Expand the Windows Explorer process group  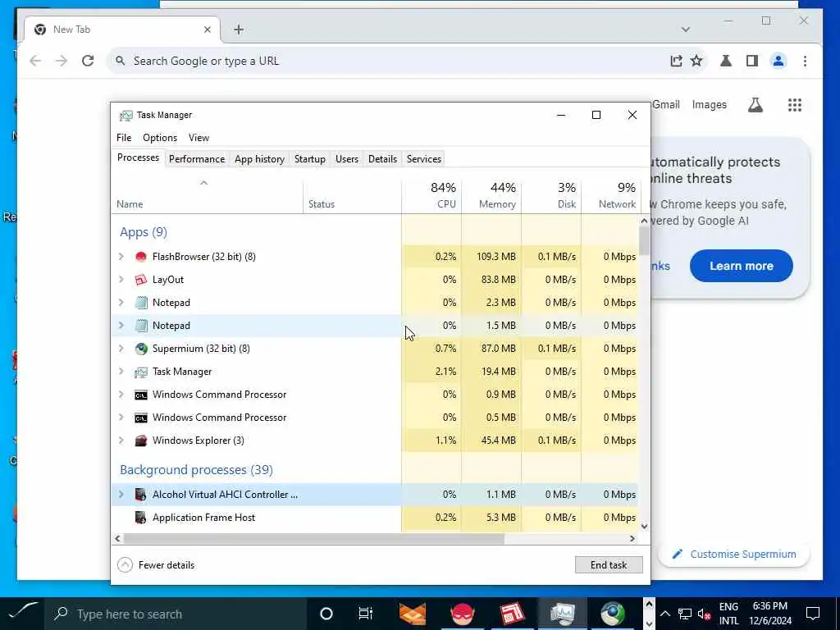[121, 441]
